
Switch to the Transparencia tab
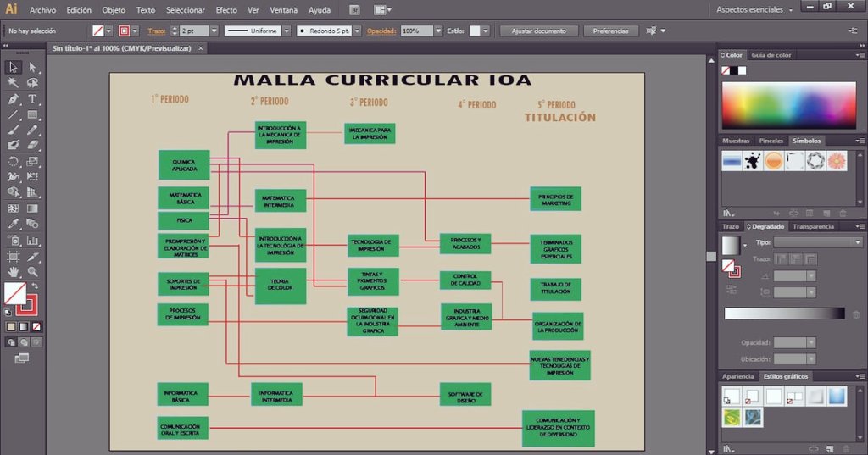813,226
